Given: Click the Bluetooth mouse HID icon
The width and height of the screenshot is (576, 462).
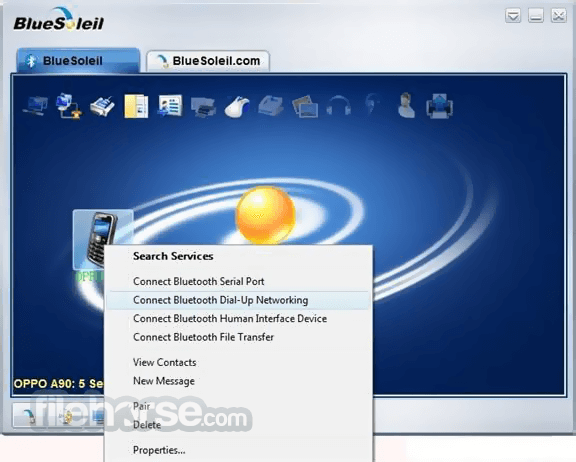Looking at the screenshot, I should (x=237, y=107).
